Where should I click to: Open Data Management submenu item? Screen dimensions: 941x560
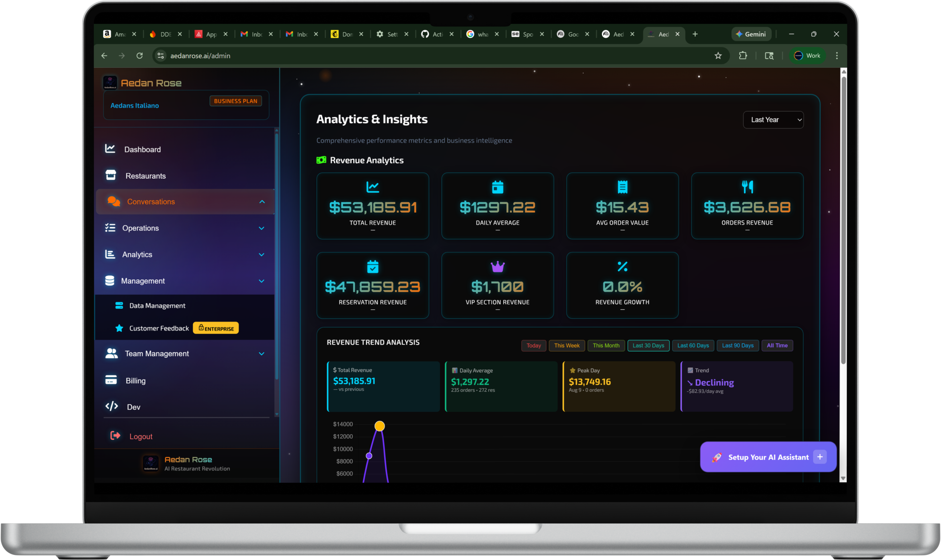[x=157, y=306]
